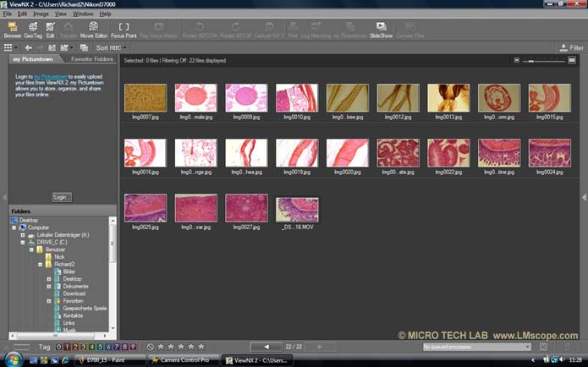The width and height of the screenshot is (588, 367).
Task: Collapse the Computer tree node
Action: 14,227
